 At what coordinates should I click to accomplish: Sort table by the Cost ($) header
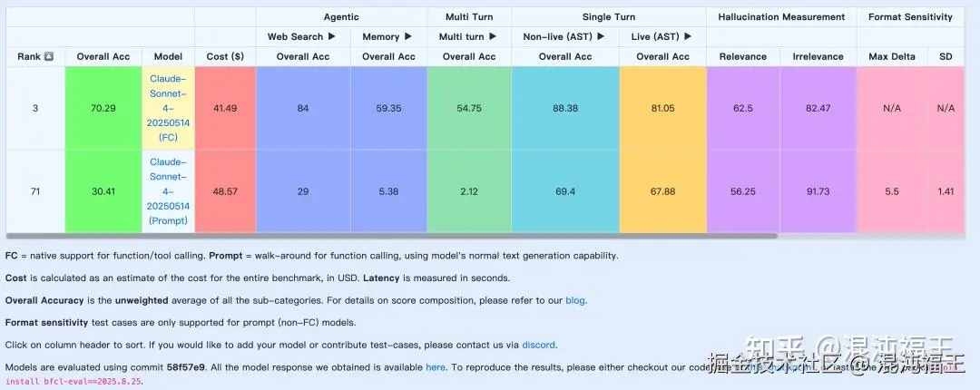click(225, 56)
